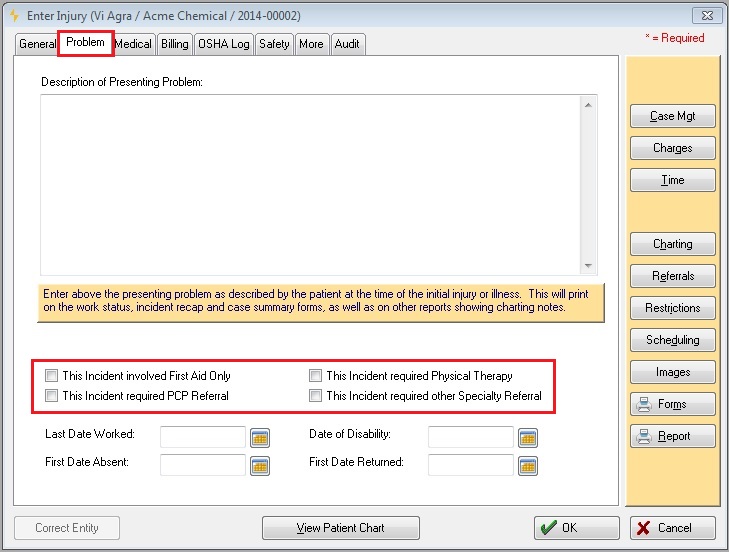Open the More tab
The height and width of the screenshot is (552, 729).
pyautogui.click(x=311, y=44)
